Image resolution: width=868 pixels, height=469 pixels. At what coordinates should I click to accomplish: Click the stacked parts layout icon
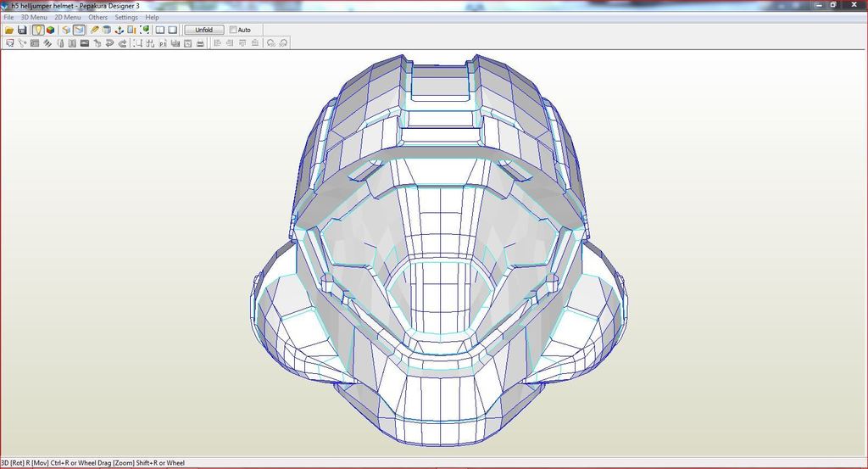coord(175,43)
